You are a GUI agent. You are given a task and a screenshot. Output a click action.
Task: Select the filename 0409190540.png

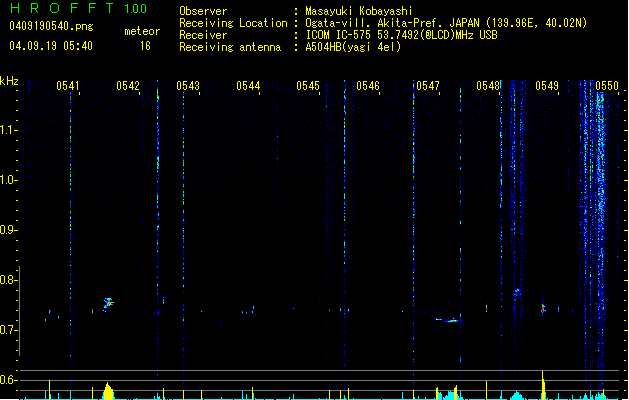(x=51, y=26)
